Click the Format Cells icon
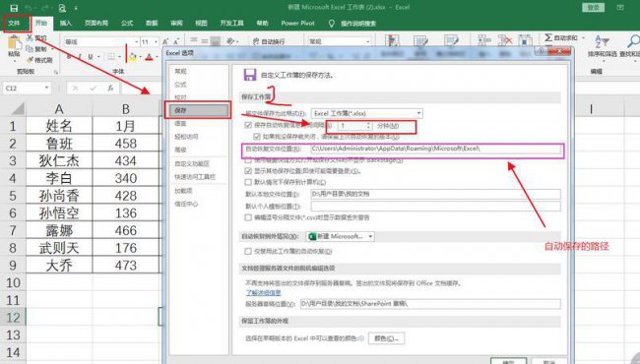640x364 pixels. (526, 40)
